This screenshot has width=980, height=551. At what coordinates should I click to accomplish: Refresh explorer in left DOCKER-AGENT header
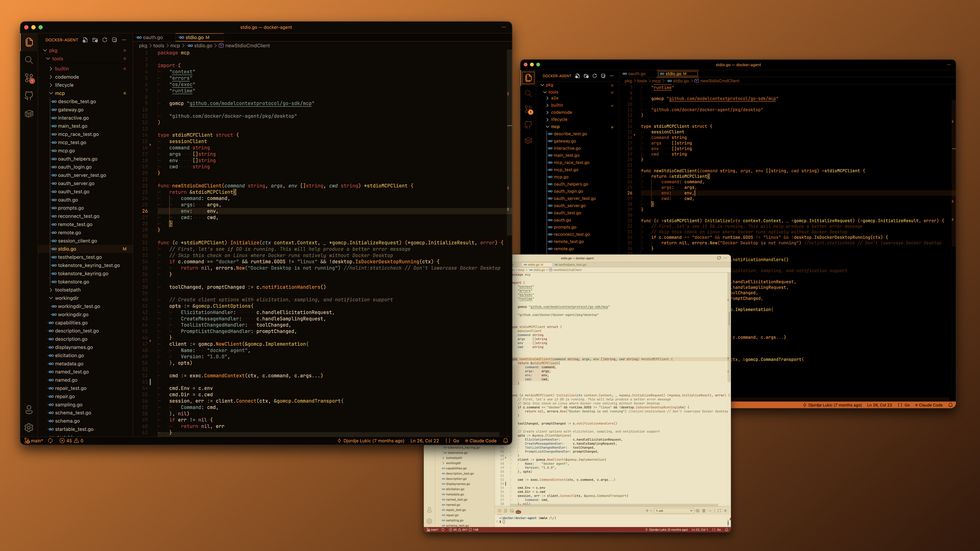click(105, 40)
